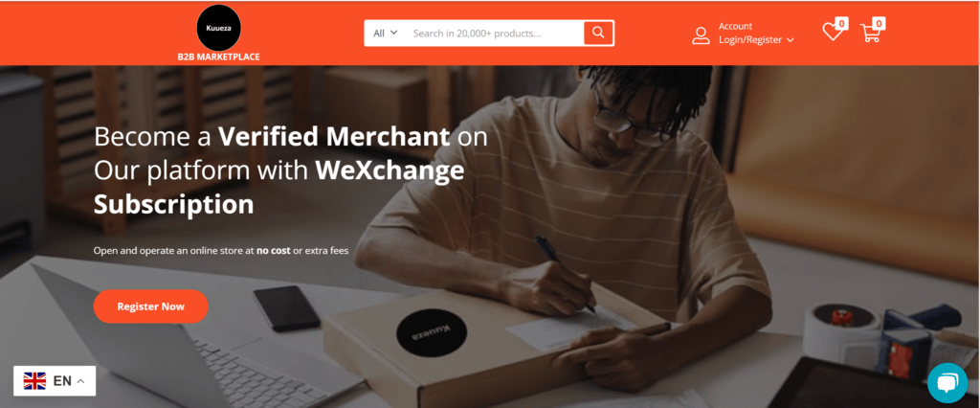Click the Verified Merchant banner headline
The height and width of the screenshot is (408, 980).
tap(291, 170)
